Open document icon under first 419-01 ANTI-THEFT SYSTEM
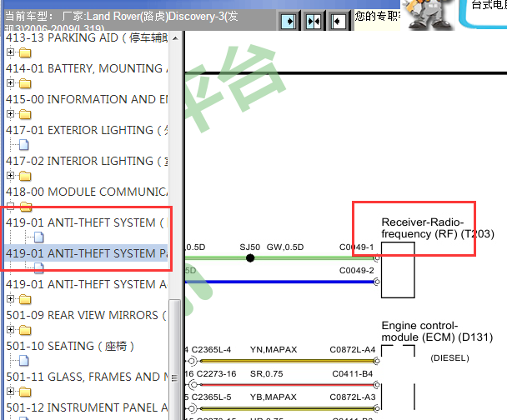 39,237
